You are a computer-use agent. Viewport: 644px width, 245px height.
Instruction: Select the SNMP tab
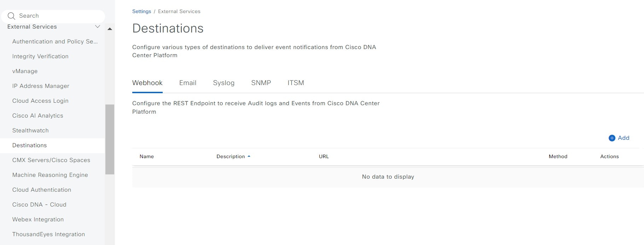click(x=261, y=83)
